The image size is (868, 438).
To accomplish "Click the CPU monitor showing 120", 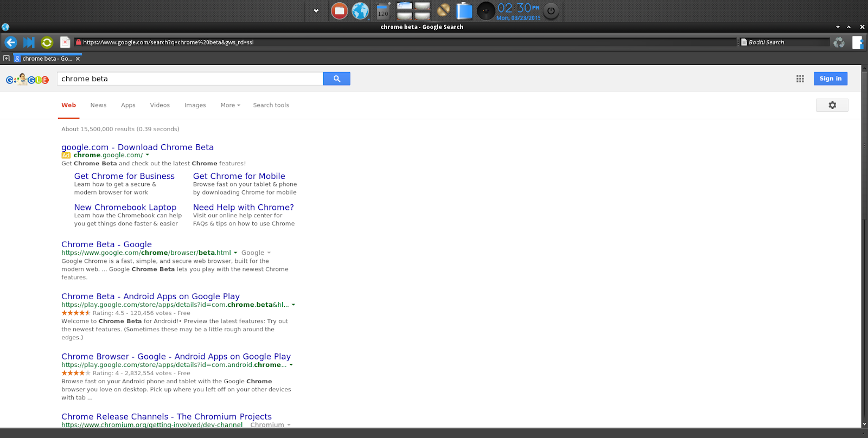I will 383,11.
